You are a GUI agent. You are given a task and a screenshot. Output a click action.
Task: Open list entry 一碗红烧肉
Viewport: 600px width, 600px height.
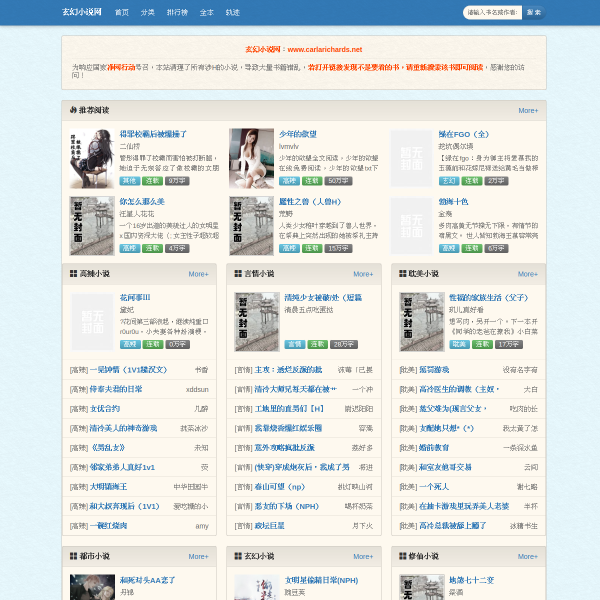point(108,526)
